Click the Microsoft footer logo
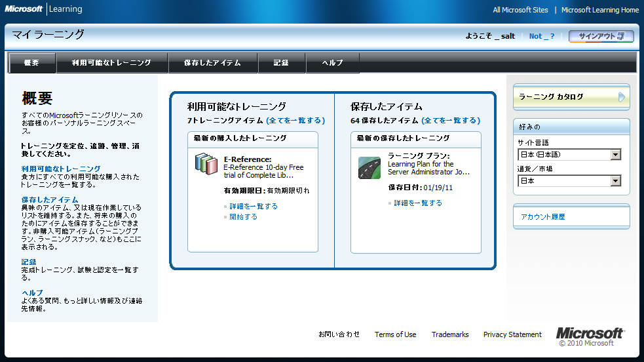 coord(590,334)
